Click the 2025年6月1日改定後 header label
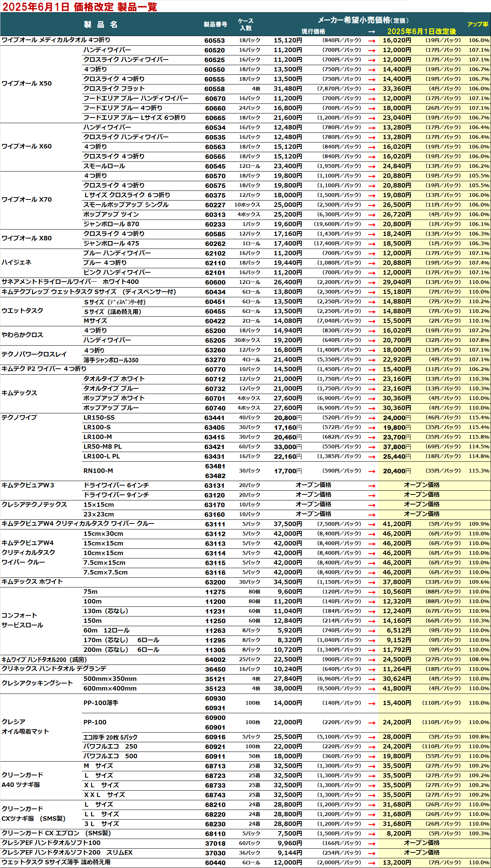Image resolution: width=491 pixels, height=868 pixels. point(421,32)
